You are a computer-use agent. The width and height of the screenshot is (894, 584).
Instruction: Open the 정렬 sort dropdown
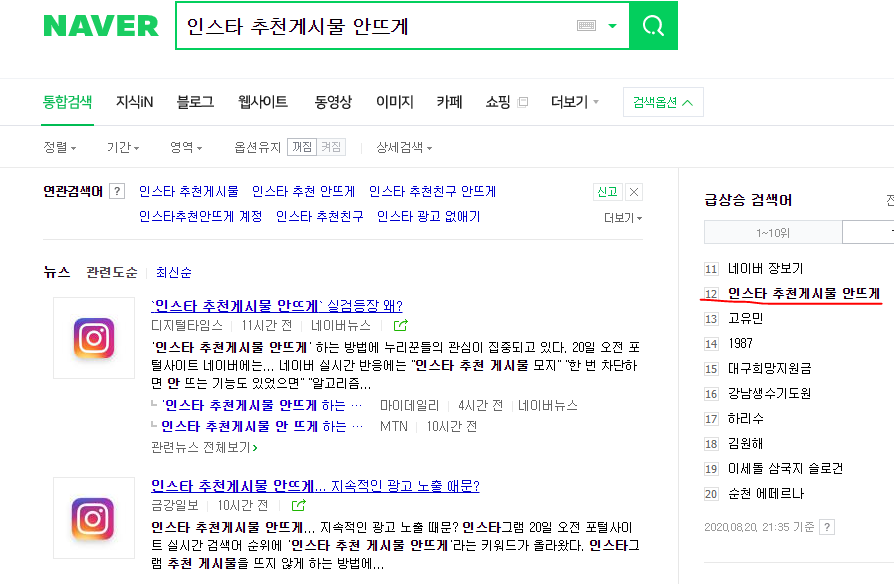[60, 147]
